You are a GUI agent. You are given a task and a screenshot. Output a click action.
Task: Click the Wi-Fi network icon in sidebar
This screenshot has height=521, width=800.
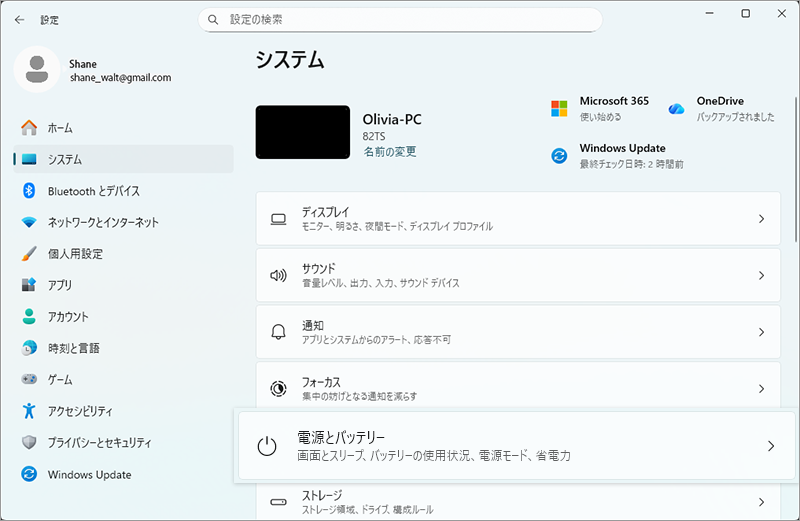(x=29, y=222)
